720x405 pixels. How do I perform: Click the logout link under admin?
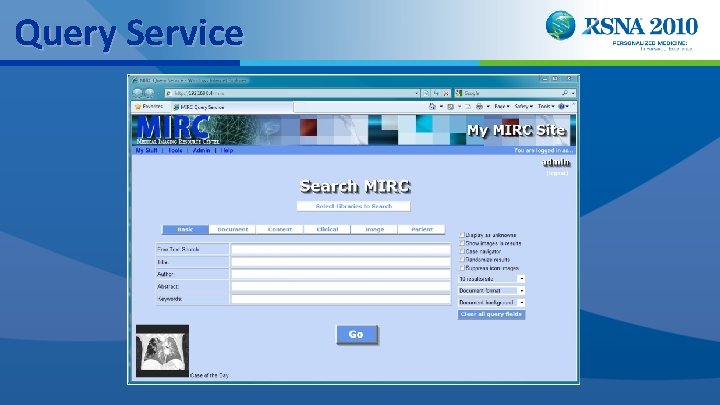557,173
